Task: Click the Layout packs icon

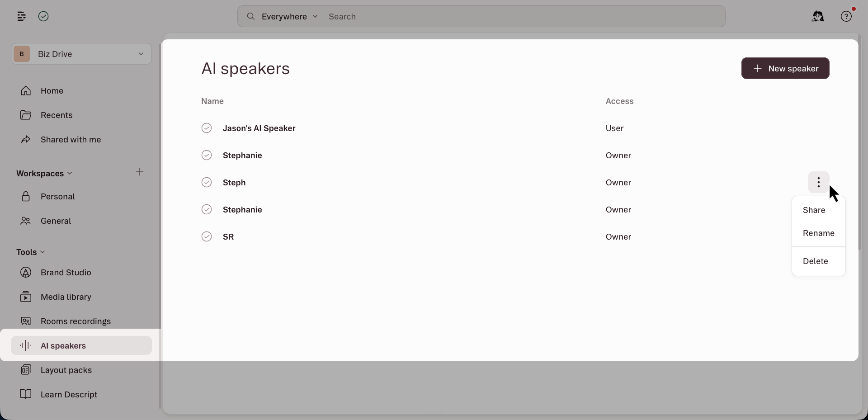Action: (26, 370)
